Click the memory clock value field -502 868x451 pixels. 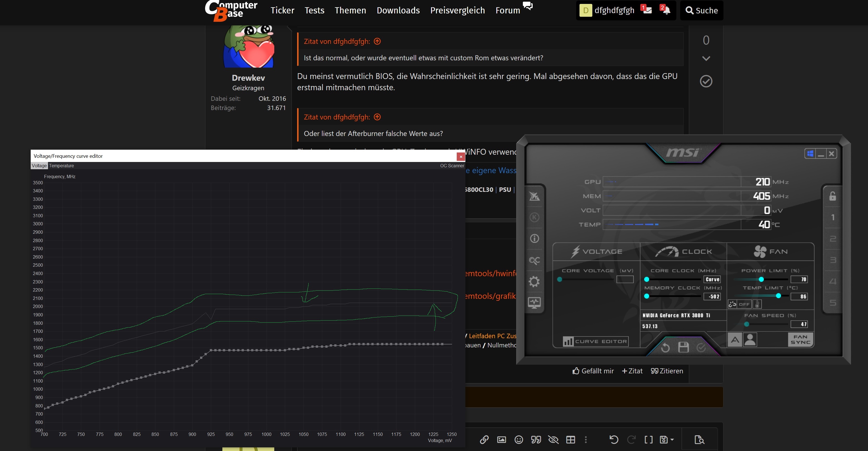[712, 297]
